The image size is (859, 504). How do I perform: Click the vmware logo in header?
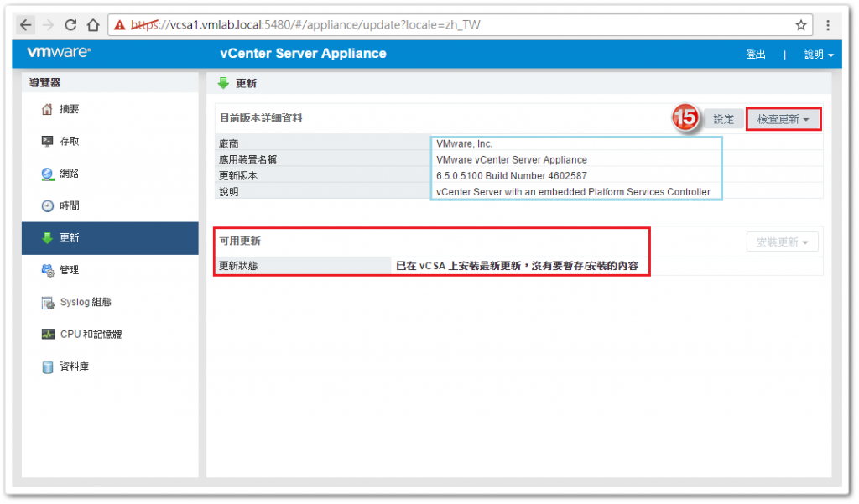pos(59,52)
